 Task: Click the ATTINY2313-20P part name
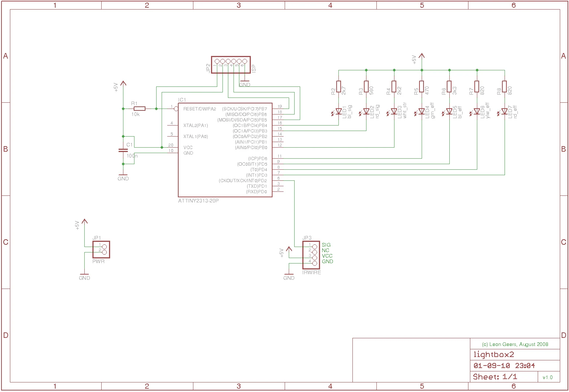tap(198, 201)
